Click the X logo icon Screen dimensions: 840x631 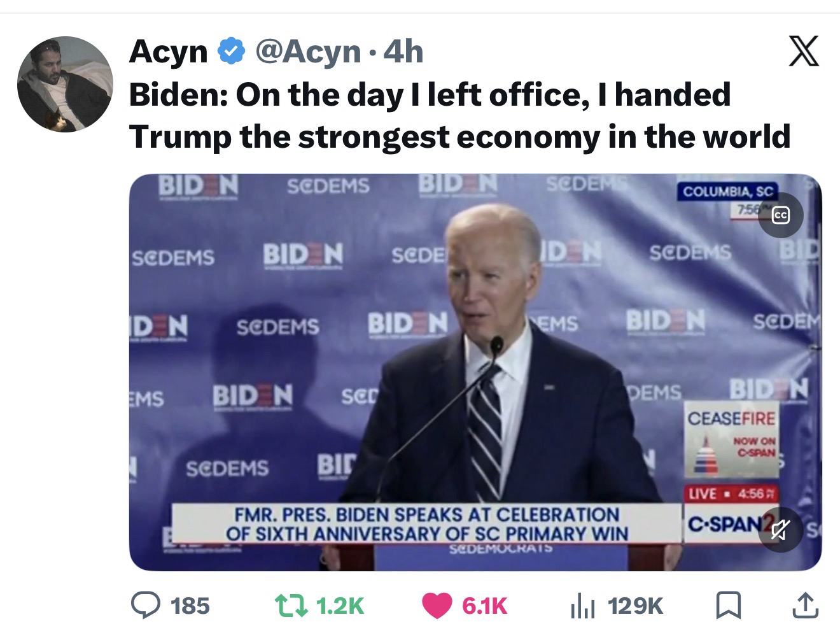(x=804, y=51)
